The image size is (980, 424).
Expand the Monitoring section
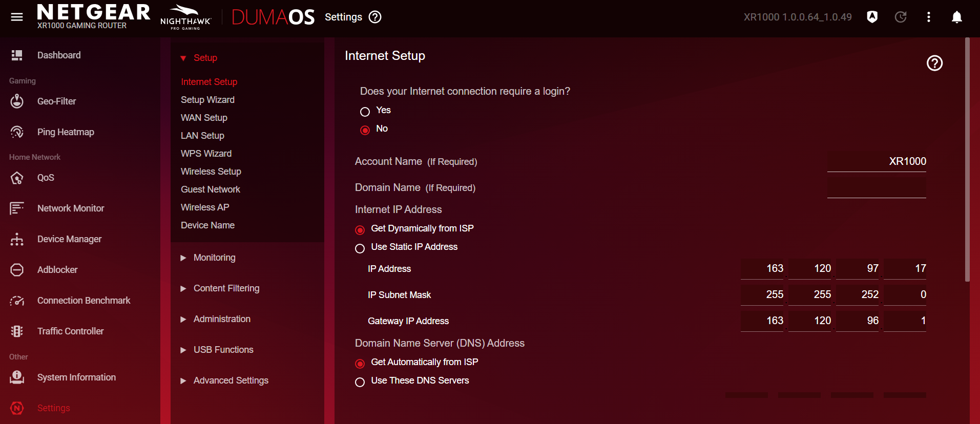point(214,258)
